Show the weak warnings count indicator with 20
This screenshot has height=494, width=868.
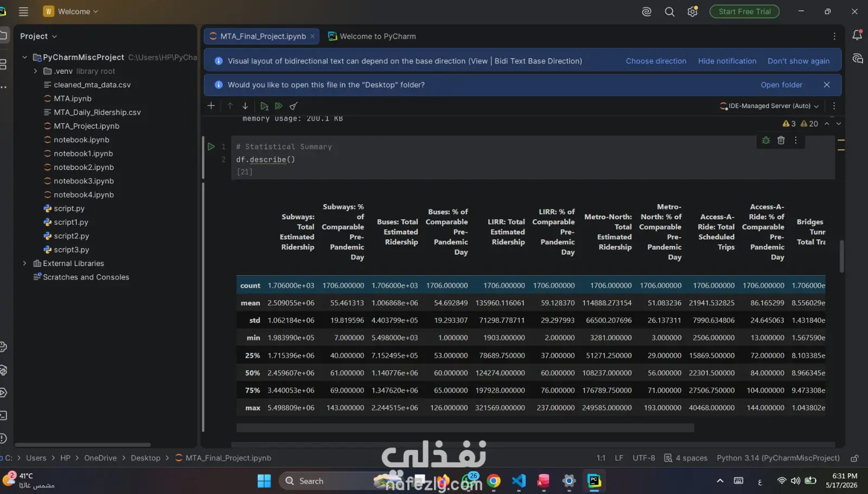tap(809, 124)
